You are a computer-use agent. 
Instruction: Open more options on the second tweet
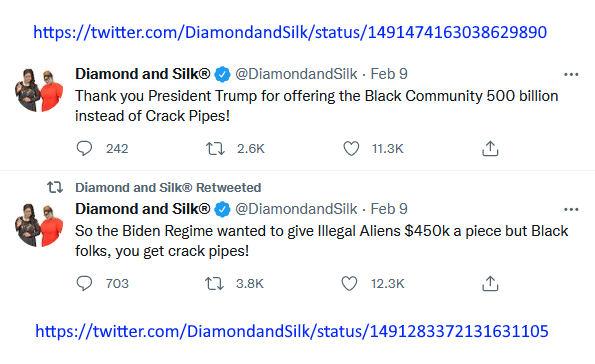pyautogui.click(x=571, y=210)
